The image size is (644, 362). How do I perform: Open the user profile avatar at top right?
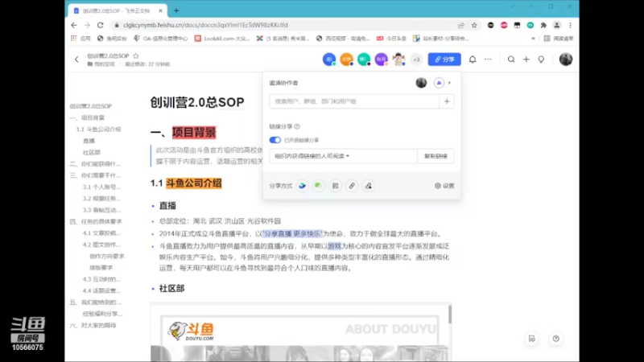click(x=566, y=59)
